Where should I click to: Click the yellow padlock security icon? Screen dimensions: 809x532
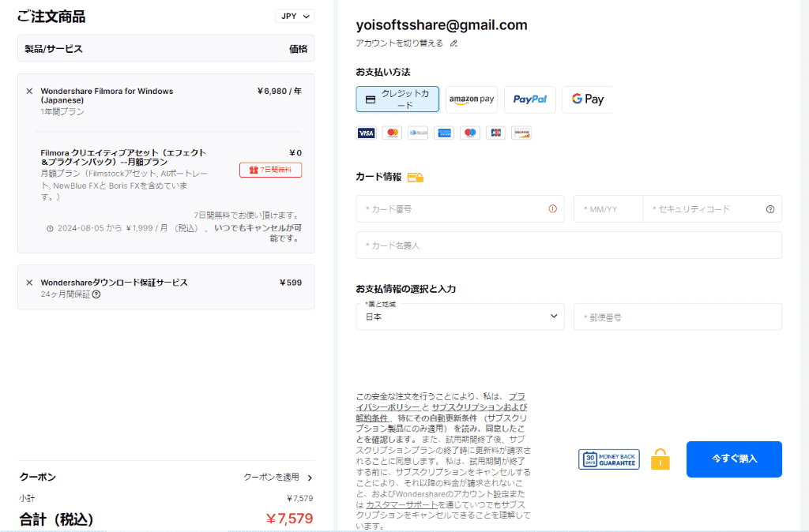tap(660, 459)
